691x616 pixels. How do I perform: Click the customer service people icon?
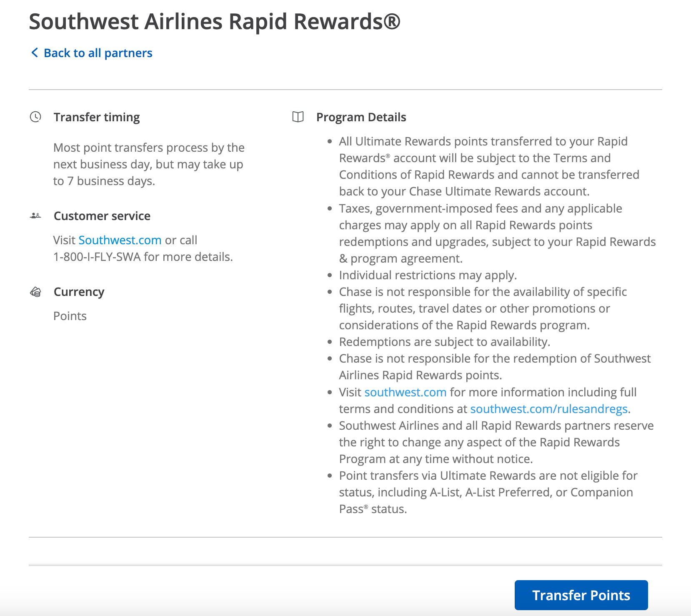[x=35, y=215]
